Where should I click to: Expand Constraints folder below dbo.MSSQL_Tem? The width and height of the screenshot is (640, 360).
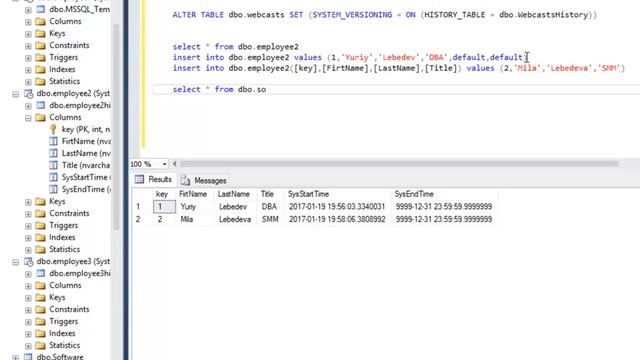click(28, 46)
